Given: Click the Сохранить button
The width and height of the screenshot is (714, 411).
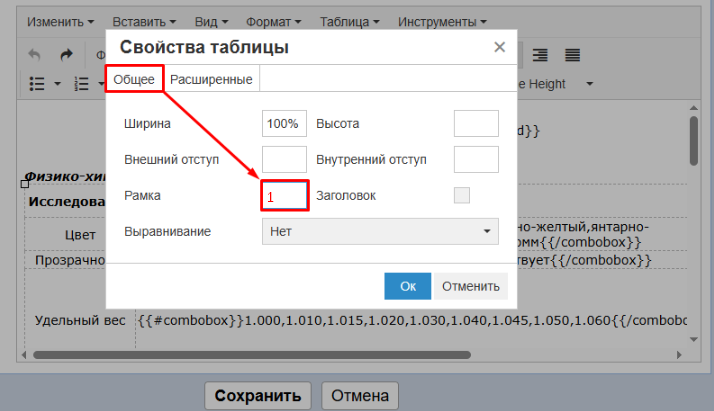Looking at the screenshot, I should click(x=258, y=395).
